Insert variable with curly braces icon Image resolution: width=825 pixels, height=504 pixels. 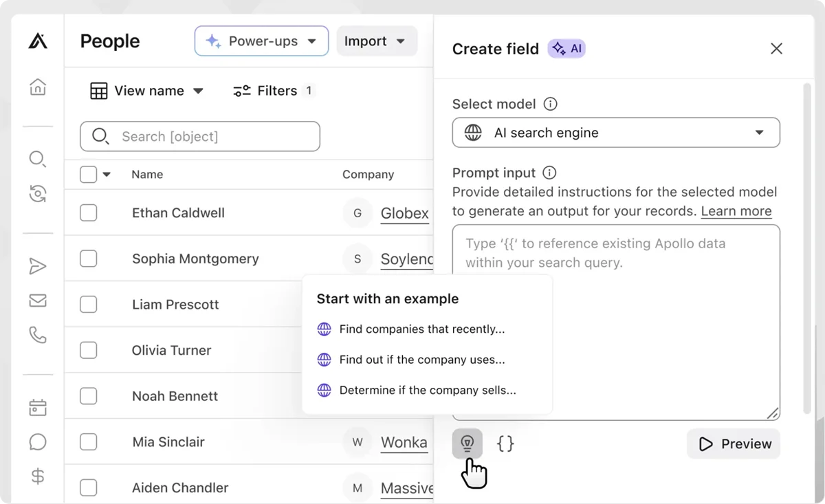505,443
